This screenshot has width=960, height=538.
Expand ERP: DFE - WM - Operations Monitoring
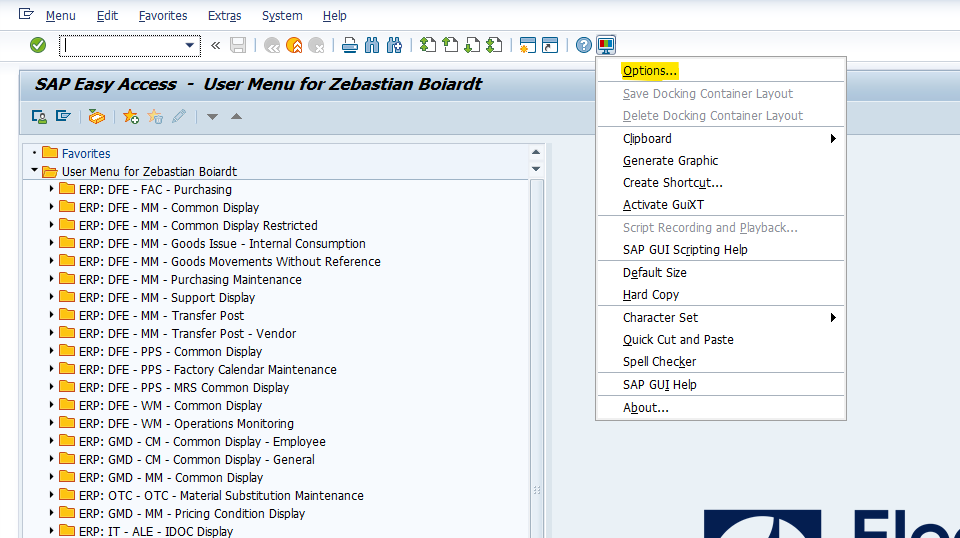pyautogui.click(x=51, y=423)
